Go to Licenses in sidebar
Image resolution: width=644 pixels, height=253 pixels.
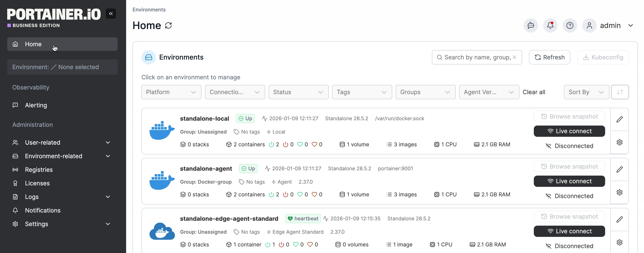click(x=37, y=183)
